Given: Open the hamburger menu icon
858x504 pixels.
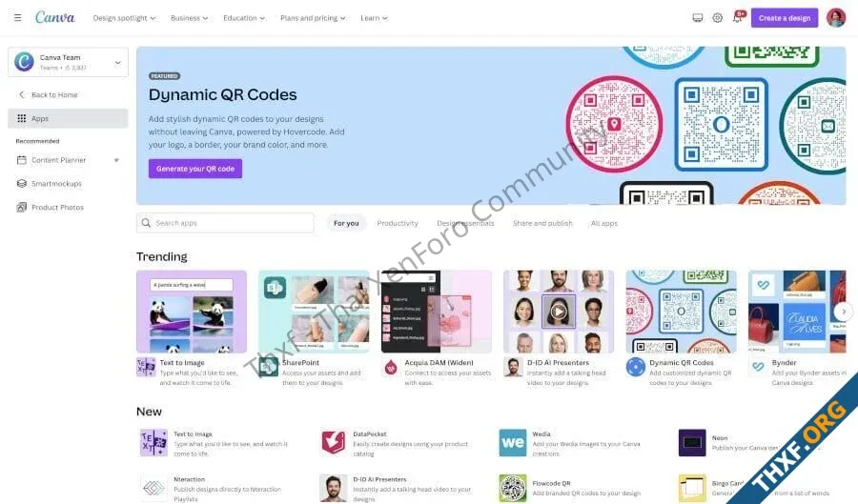Looking at the screenshot, I should pos(17,18).
